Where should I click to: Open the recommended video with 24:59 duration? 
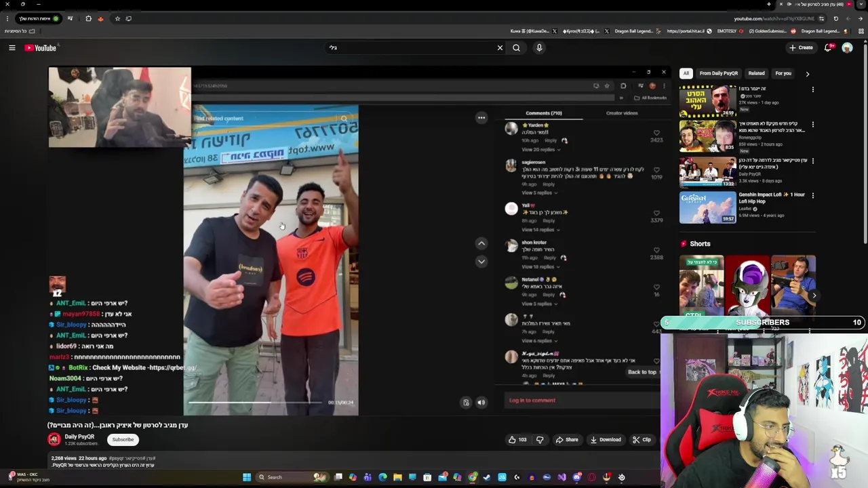click(x=707, y=101)
